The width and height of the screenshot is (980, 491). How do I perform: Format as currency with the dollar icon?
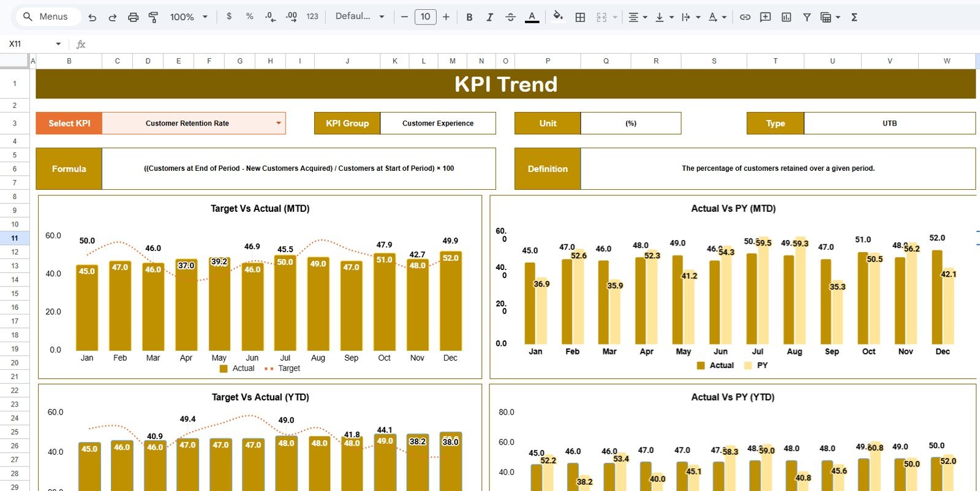(229, 17)
